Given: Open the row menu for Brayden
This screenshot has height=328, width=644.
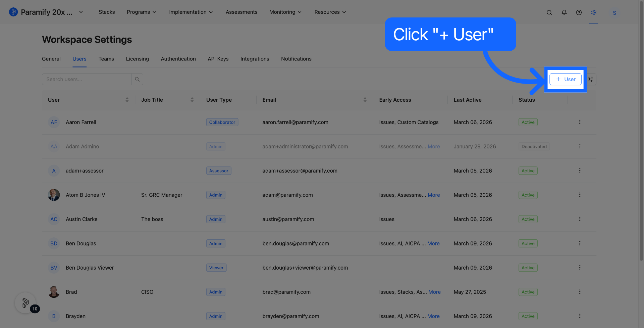Looking at the screenshot, I should point(580,316).
